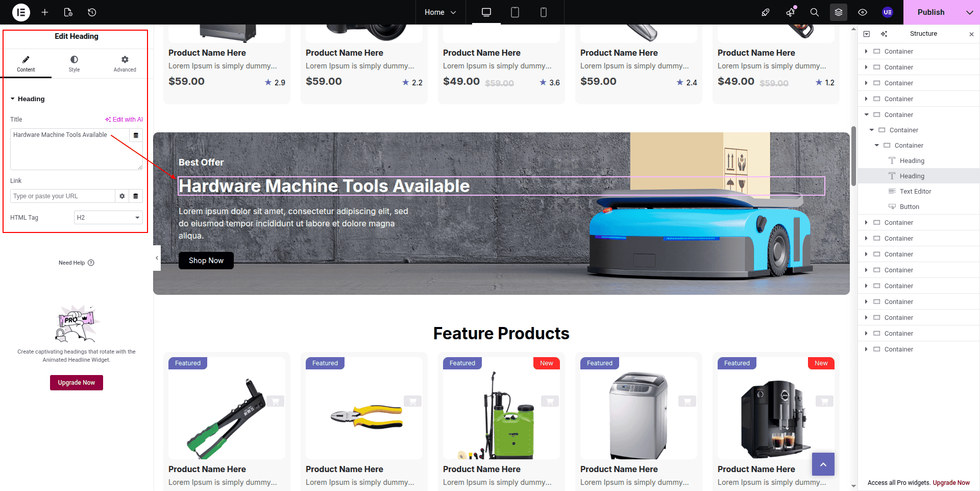
Task: Click the Structure layers icon in top bar
Action: (x=839, y=12)
